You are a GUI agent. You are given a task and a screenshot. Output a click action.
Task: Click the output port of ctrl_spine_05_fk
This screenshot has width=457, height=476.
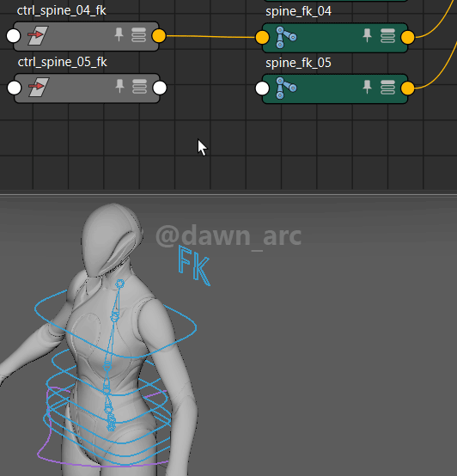click(160, 88)
